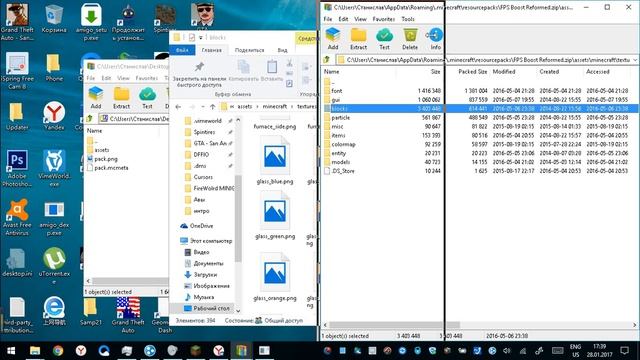Open the Вид ribbon tab in Explorer

coord(282,50)
